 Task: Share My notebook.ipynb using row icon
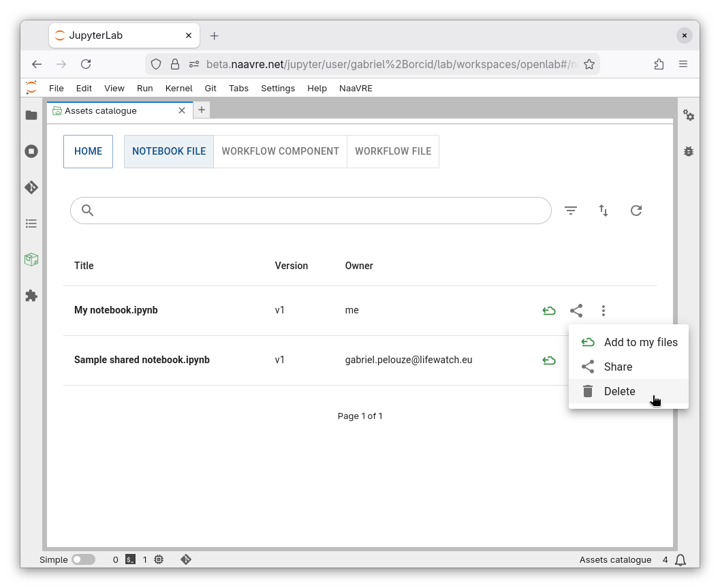[x=576, y=311]
